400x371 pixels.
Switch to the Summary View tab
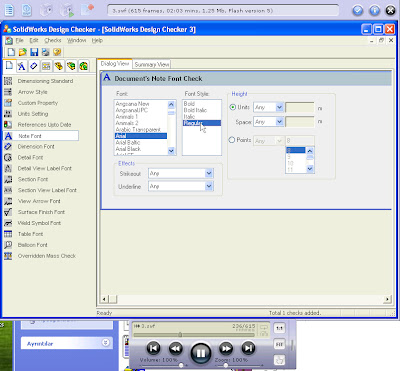pyautogui.click(x=152, y=64)
